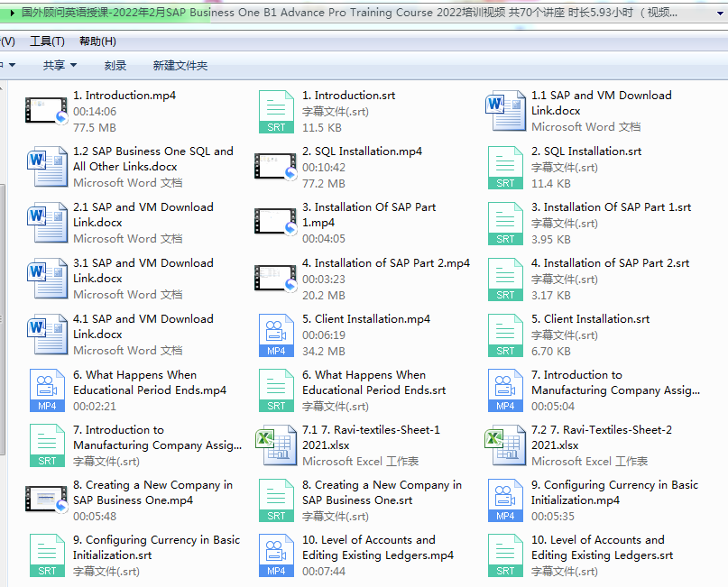The image size is (728, 587).
Task: Open the 帮助(H) menu
Action: [x=97, y=41]
